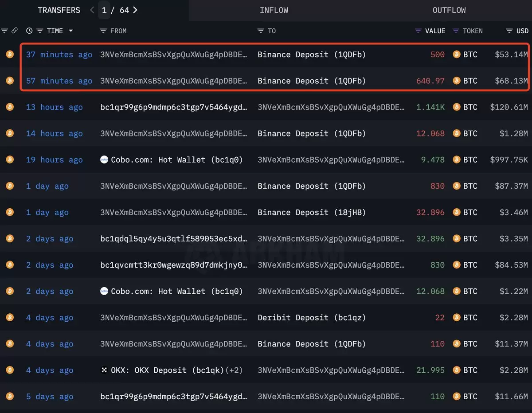
Task: Open bc1qr99g6p9mdmp6c3tgp7v5464ygd in the 13 hours ago row
Action: [x=174, y=107]
